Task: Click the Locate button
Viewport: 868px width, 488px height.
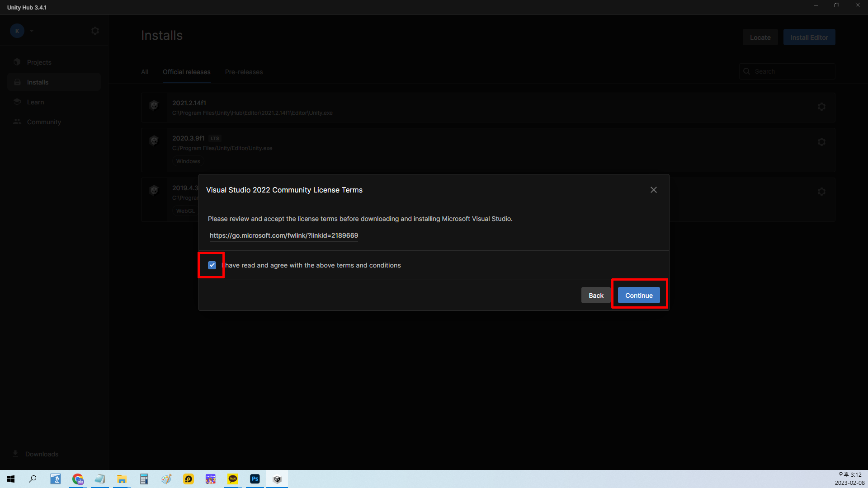Action: click(760, 38)
